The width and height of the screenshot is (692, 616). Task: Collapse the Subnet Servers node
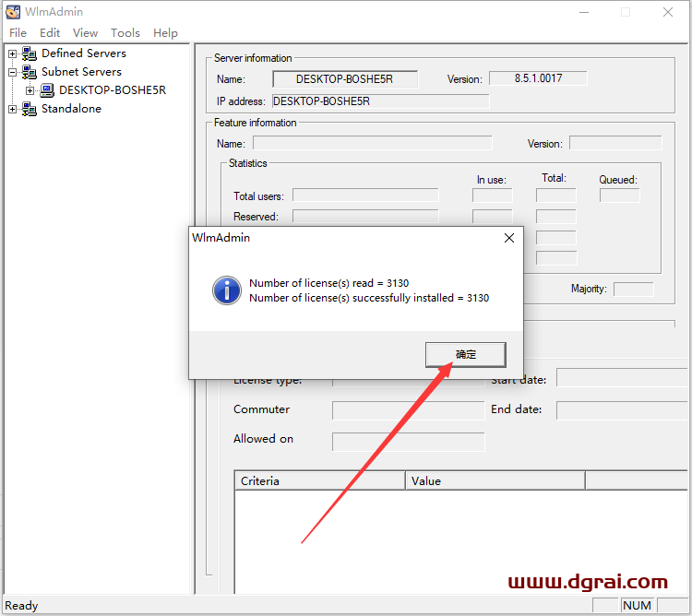[12, 72]
